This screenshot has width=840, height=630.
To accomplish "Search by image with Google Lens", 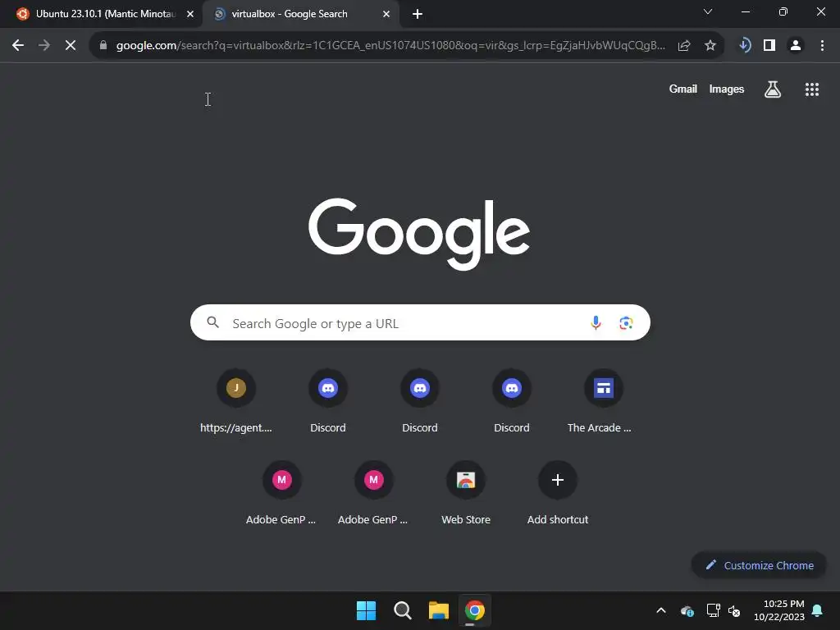I will click(x=626, y=322).
